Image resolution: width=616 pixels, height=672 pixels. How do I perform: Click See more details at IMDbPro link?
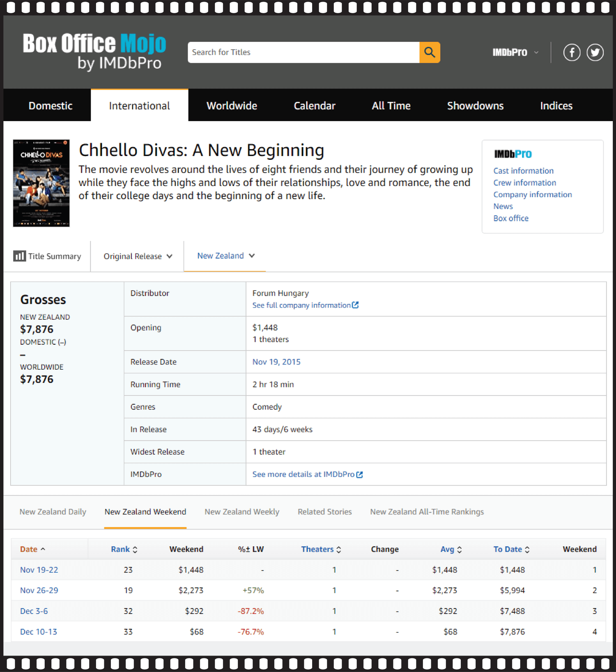(x=307, y=474)
